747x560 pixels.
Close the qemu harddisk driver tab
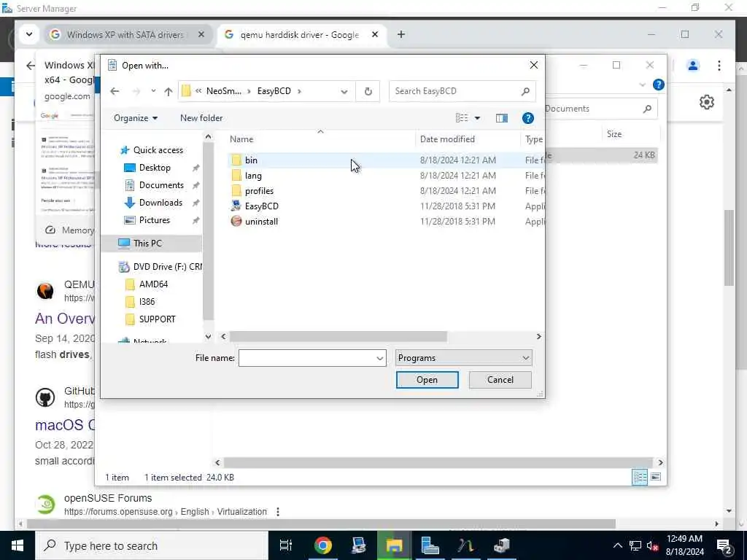coord(375,35)
